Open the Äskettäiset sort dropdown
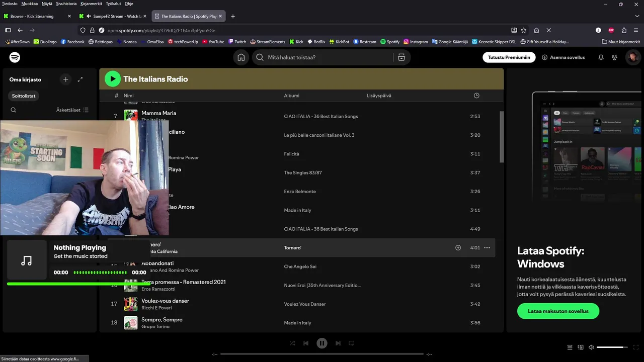This screenshot has height=362, width=644. click(x=72, y=110)
